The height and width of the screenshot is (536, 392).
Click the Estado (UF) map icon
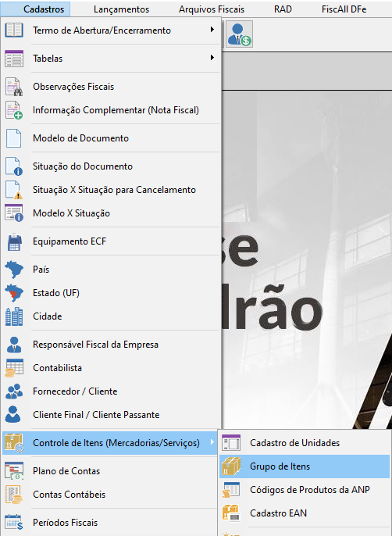point(14,293)
